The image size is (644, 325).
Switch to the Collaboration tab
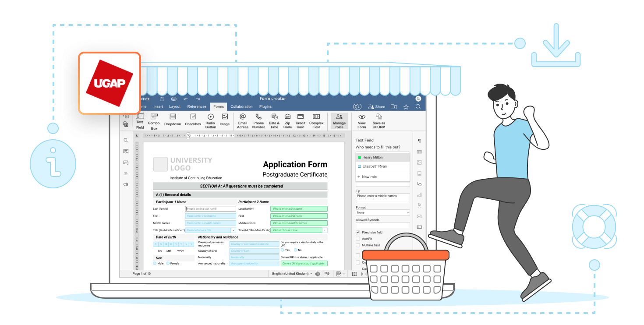point(242,106)
